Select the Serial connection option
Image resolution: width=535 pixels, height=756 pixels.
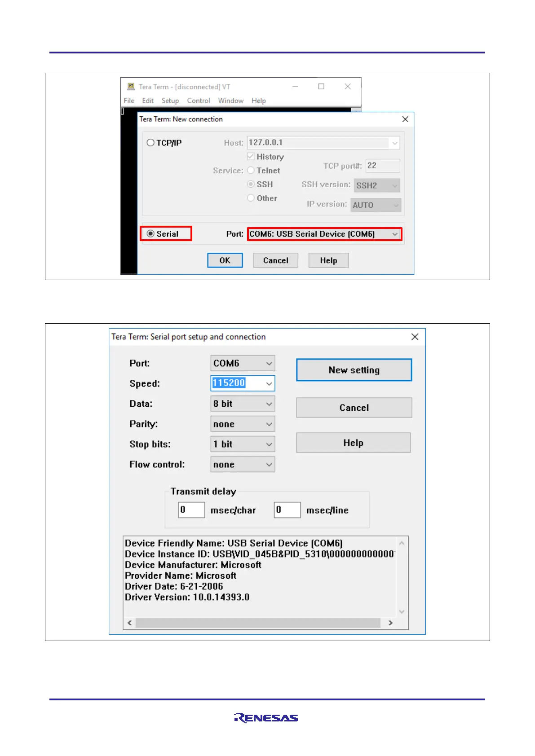(163, 234)
